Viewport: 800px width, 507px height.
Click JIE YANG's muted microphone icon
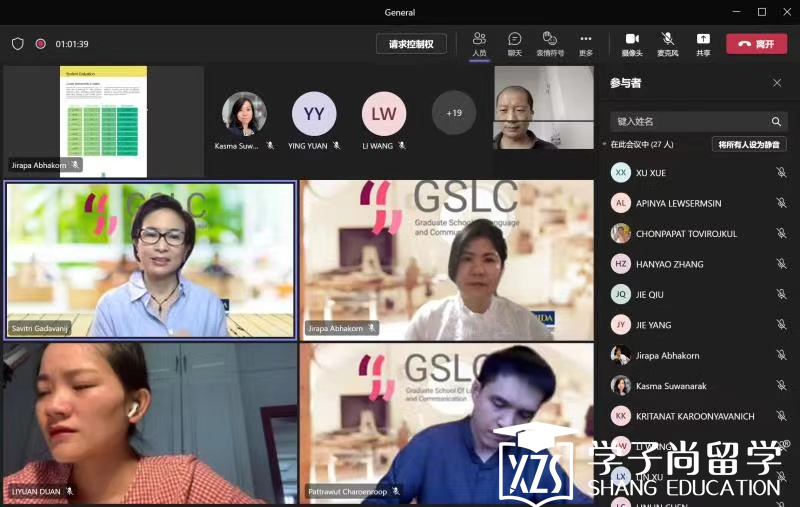click(781, 324)
